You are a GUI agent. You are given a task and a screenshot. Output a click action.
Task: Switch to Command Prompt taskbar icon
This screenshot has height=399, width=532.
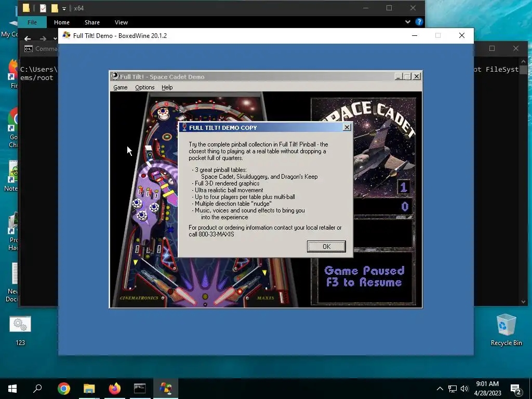point(140,389)
